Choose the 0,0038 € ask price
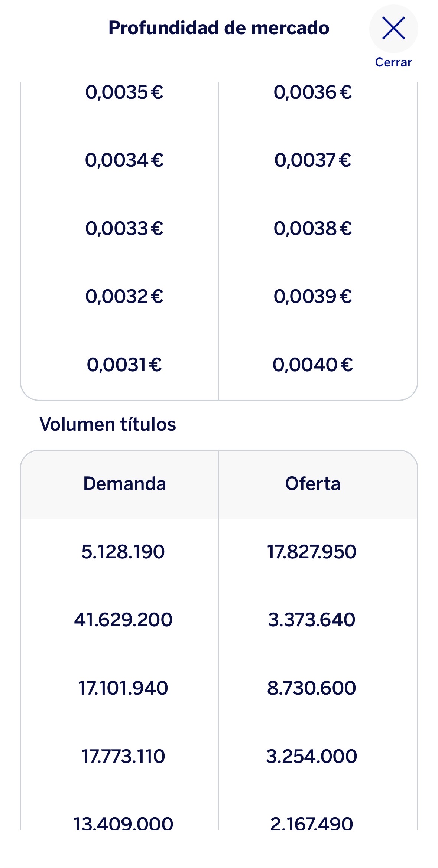 (x=312, y=228)
